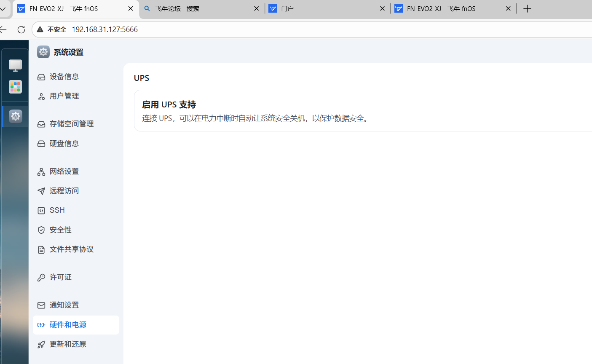Open the 文件共享协议 settings page
592x364 pixels.
[x=71, y=249]
